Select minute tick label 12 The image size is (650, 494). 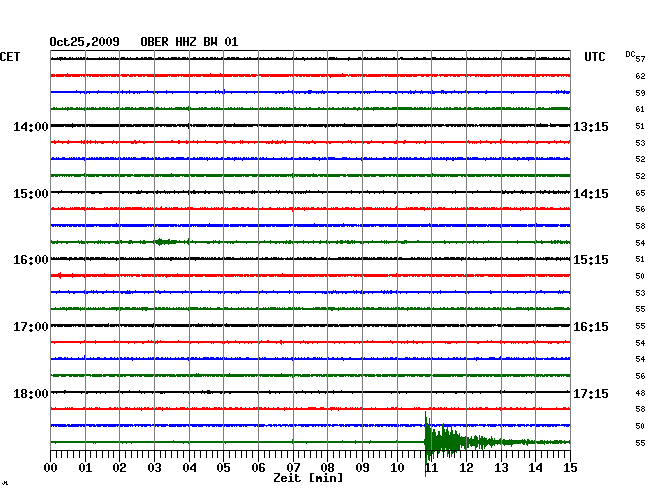pyautogui.click(x=466, y=468)
